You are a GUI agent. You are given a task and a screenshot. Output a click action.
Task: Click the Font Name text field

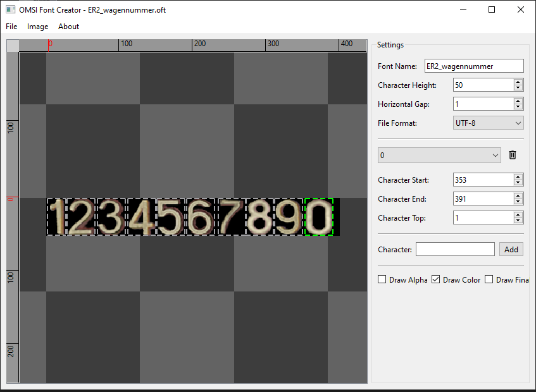coord(473,66)
